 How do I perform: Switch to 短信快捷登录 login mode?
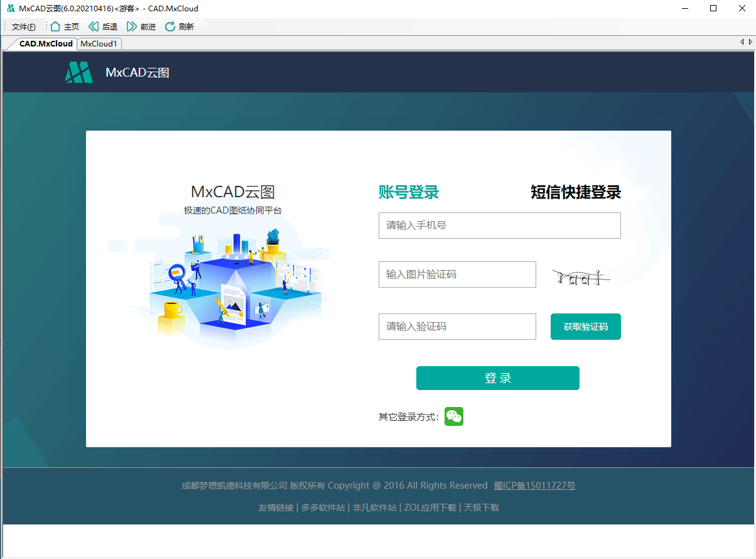pyautogui.click(x=575, y=193)
